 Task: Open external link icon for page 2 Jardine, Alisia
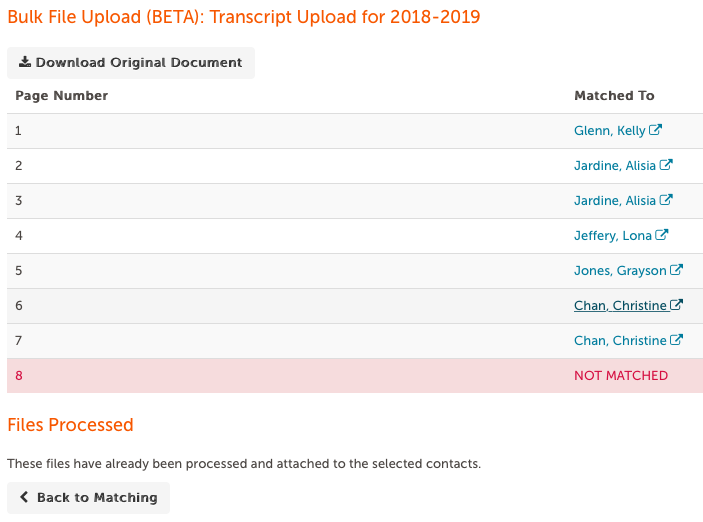click(666, 165)
